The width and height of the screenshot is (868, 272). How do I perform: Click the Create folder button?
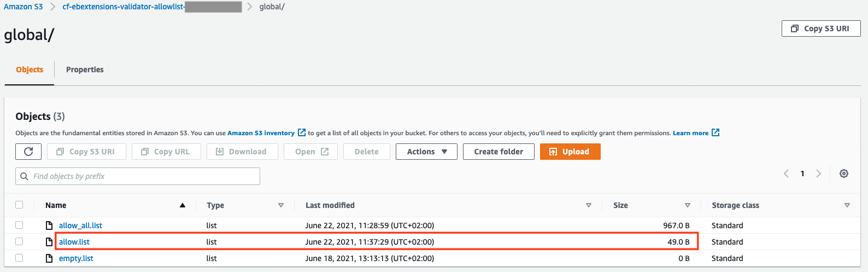[x=498, y=152]
